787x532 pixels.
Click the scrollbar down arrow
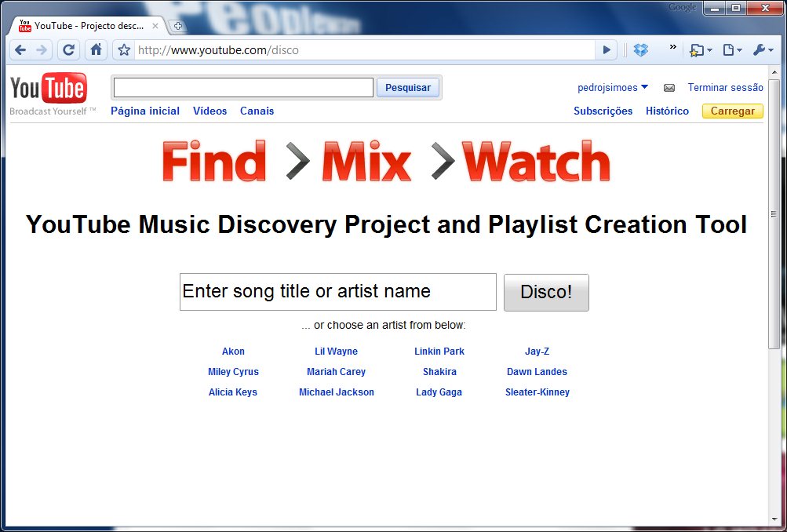(774, 519)
